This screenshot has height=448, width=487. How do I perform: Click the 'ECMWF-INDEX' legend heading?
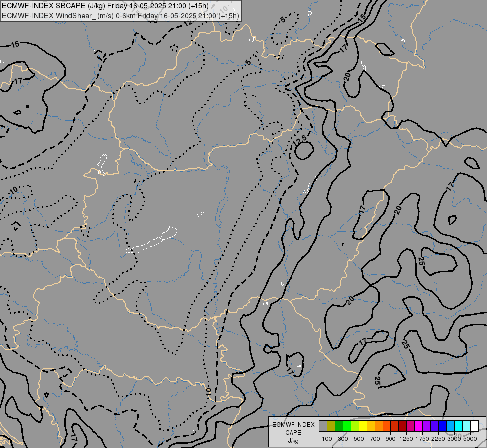[293, 425]
